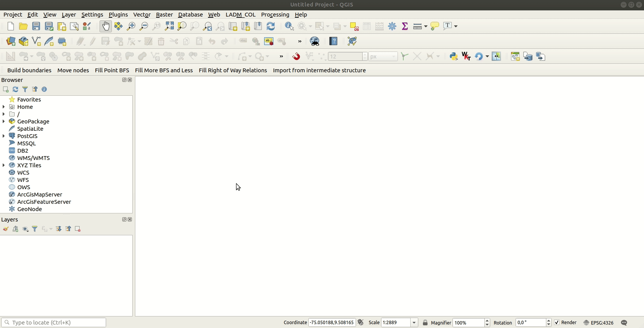Click Move nodes button

click(73, 70)
